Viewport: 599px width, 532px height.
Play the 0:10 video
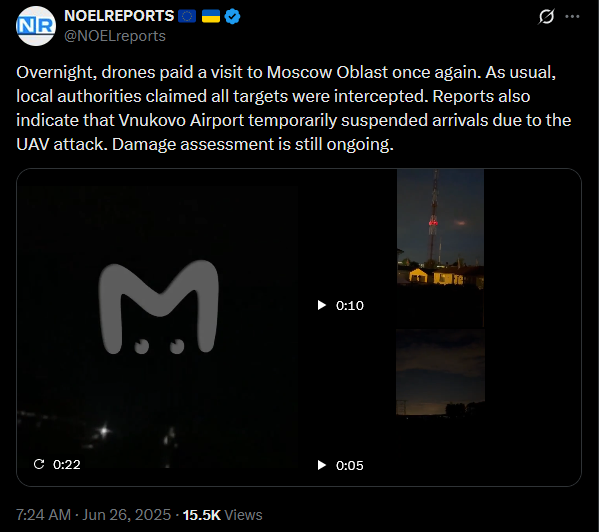[322, 305]
